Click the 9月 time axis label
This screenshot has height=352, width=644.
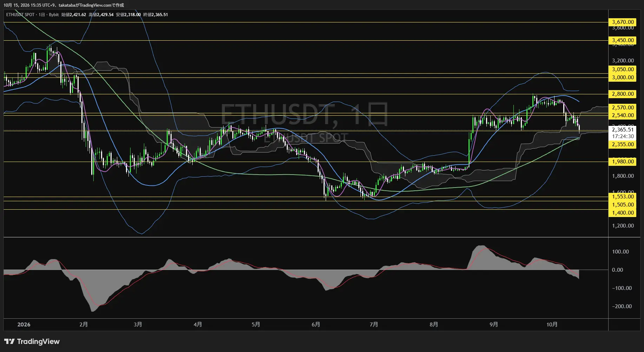pyautogui.click(x=494, y=325)
